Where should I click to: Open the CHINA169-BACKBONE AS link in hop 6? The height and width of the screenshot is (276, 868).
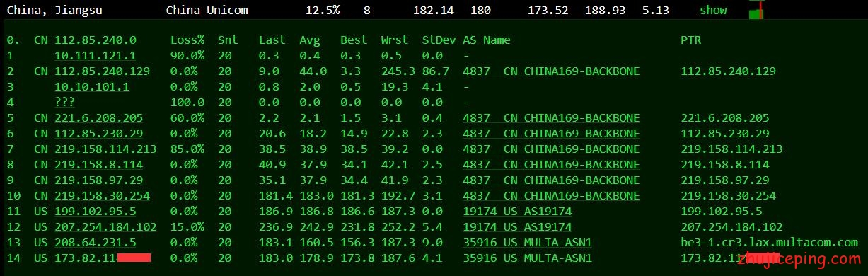pyautogui.click(x=551, y=134)
